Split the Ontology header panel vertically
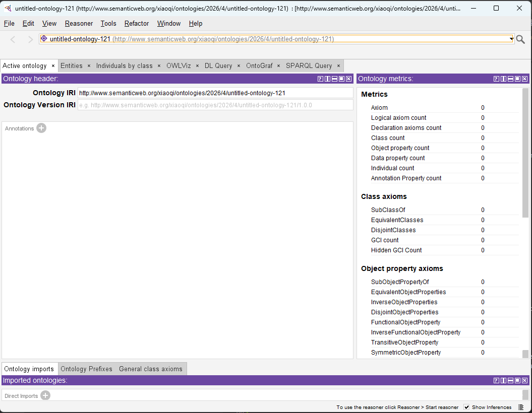 [327, 79]
